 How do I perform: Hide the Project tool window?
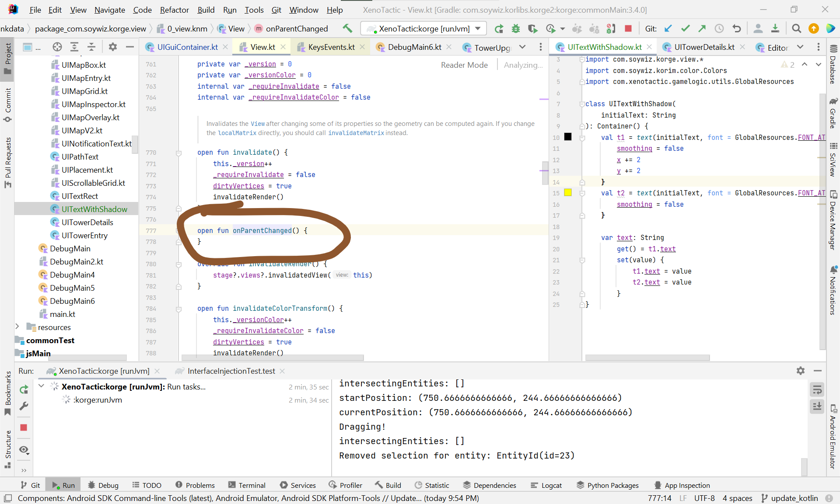[x=130, y=47]
